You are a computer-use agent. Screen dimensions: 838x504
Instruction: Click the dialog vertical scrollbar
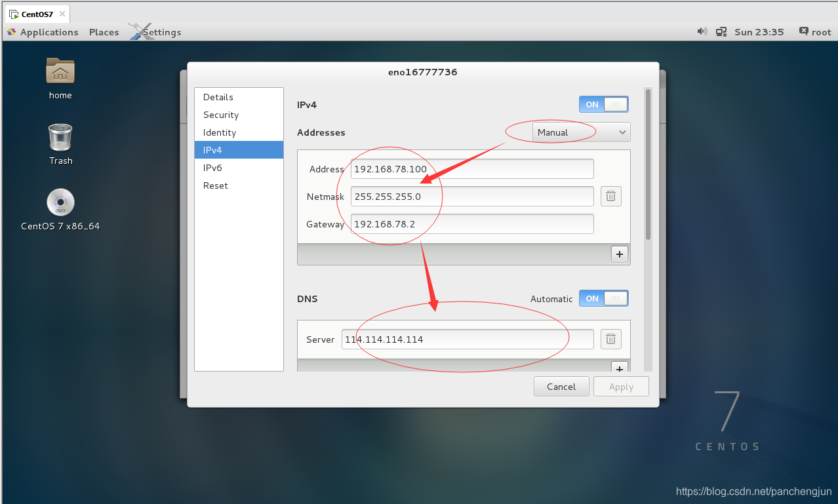[648, 164]
